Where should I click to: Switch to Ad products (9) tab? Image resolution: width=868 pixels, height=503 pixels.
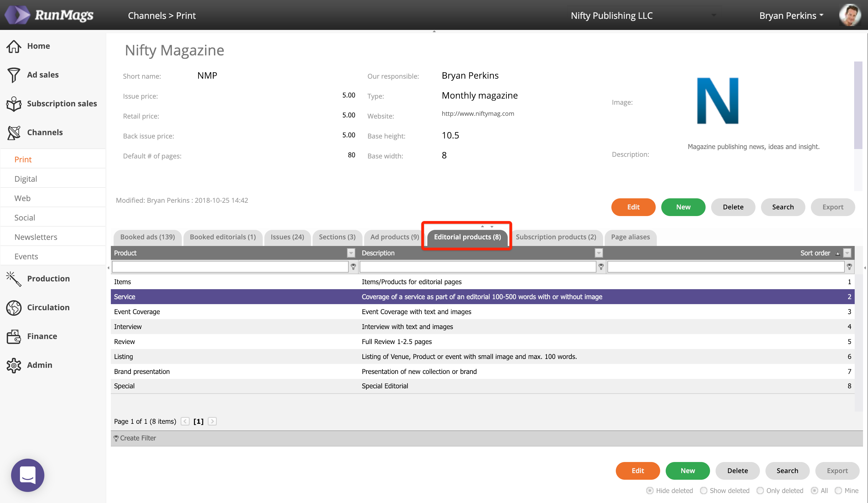click(x=394, y=237)
